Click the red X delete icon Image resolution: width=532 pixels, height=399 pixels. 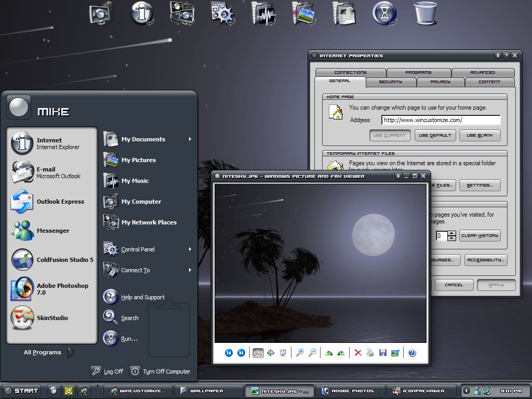(358, 353)
